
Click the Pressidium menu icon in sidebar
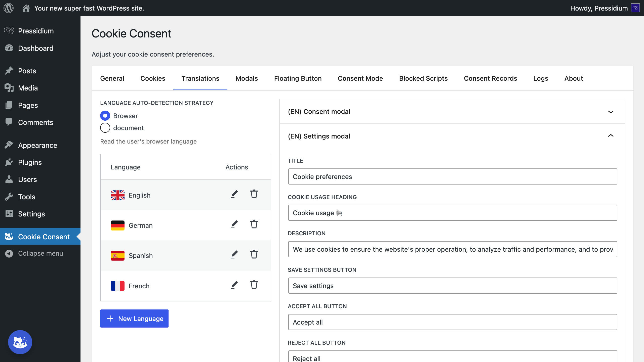(9, 30)
